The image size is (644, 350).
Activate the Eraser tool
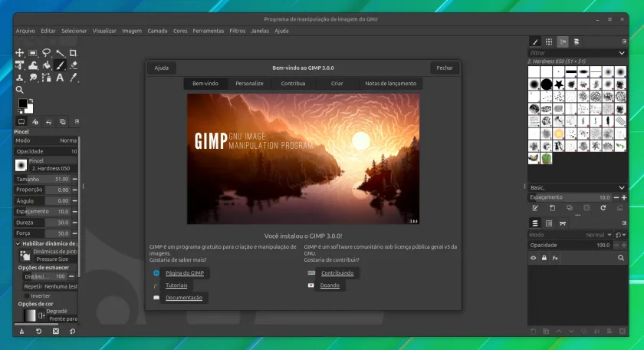click(74, 65)
